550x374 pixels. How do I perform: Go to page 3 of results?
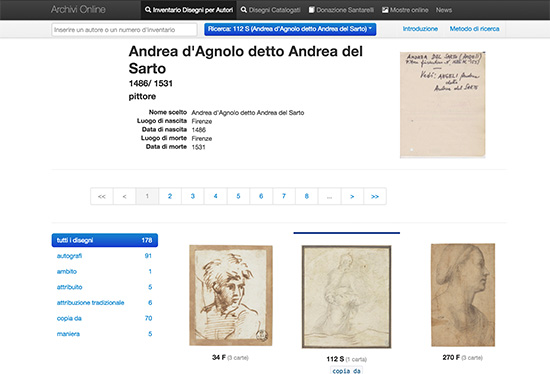tap(193, 196)
